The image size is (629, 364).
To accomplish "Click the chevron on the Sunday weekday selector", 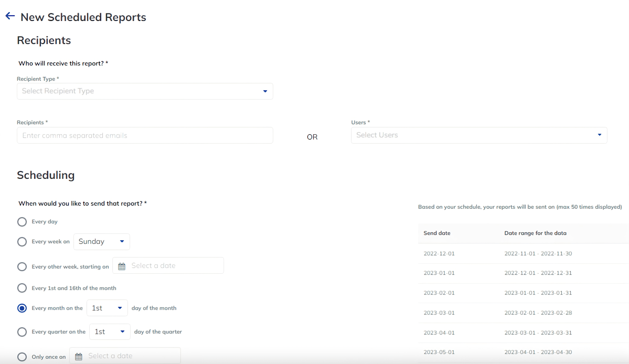I will coord(122,241).
